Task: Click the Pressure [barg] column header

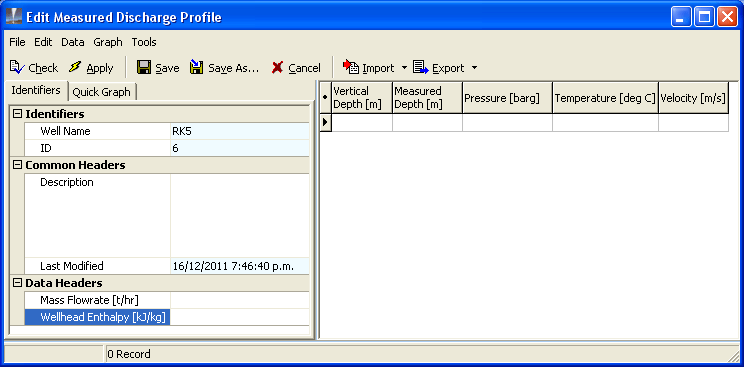Action: pos(507,97)
